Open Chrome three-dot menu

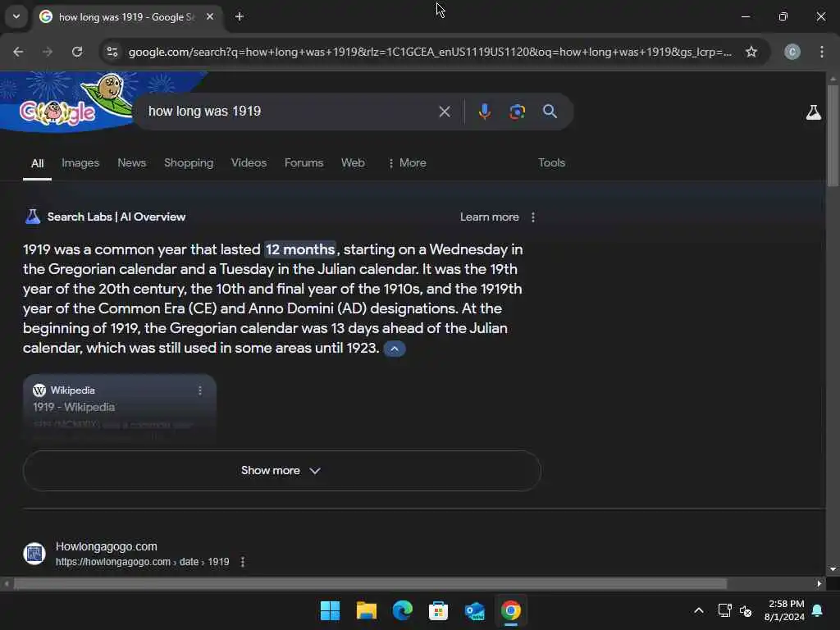[x=821, y=52]
